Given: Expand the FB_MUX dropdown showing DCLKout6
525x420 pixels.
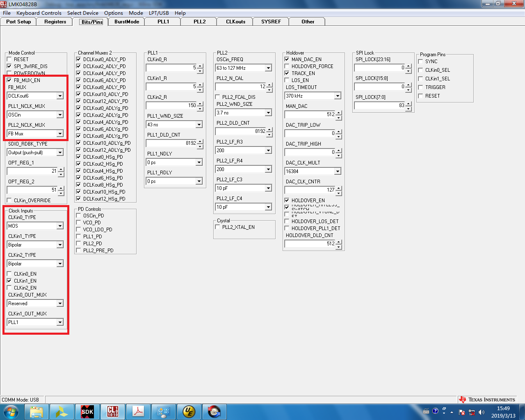Looking at the screenshot, I should coord(60,96).
